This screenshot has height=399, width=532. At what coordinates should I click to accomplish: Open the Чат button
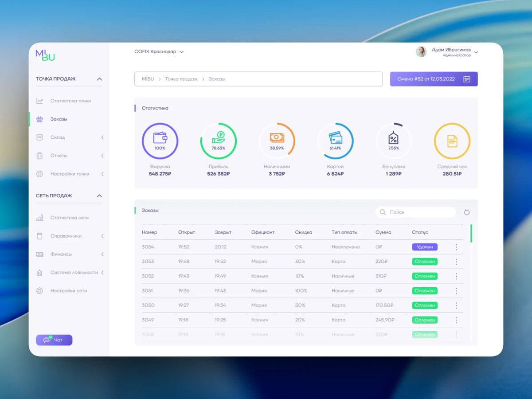(x=54, y=340)
